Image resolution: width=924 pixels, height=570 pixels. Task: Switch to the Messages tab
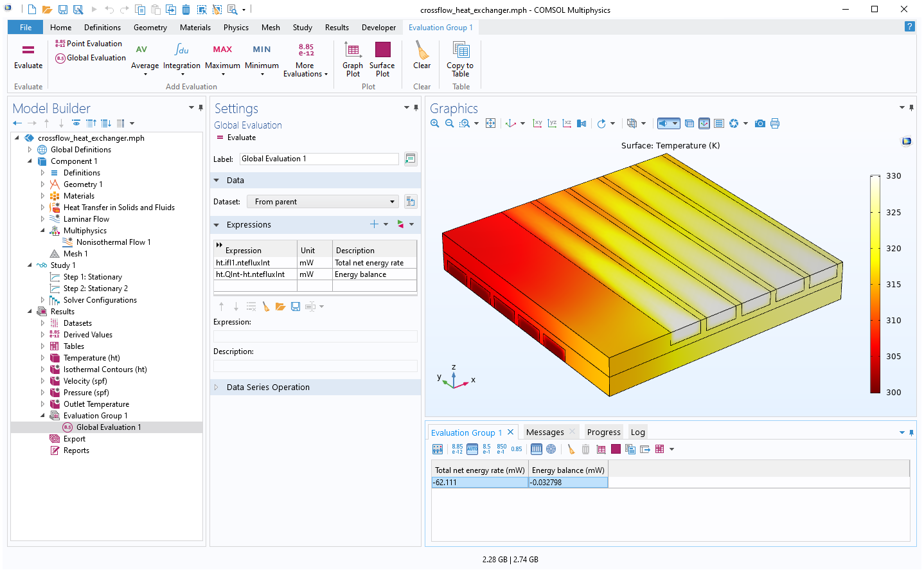(545, 432)
